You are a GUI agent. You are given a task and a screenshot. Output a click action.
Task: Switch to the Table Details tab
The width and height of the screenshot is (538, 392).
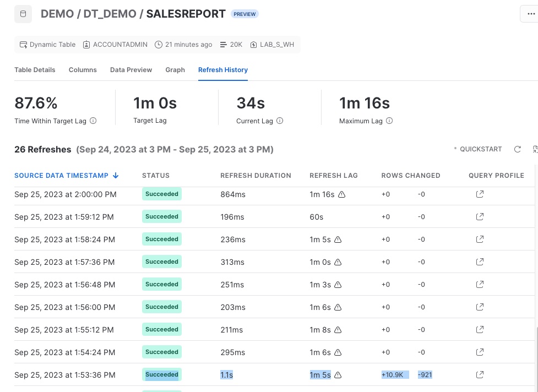click(x=35, y=70)
